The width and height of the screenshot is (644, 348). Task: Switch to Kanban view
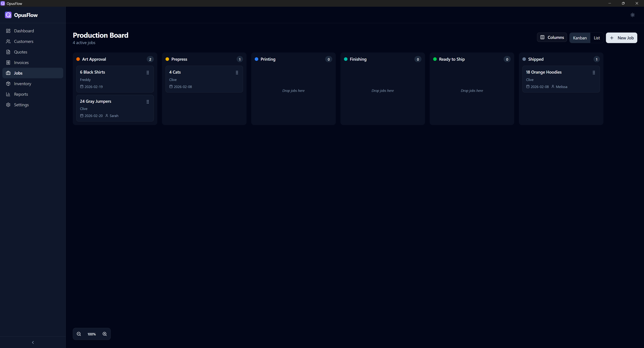coord(579,38)
